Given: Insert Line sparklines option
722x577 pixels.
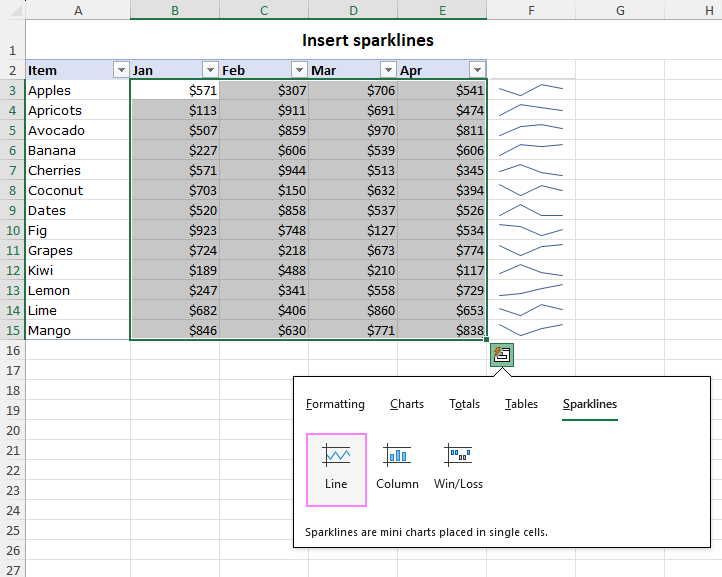Looking at the screenshot, I should click(x=336, y=470).
